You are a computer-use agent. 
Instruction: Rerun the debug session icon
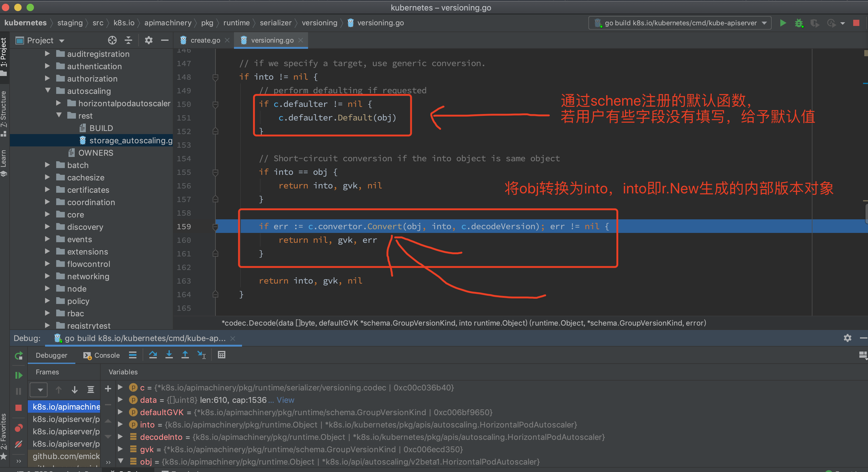pos(19,355)
